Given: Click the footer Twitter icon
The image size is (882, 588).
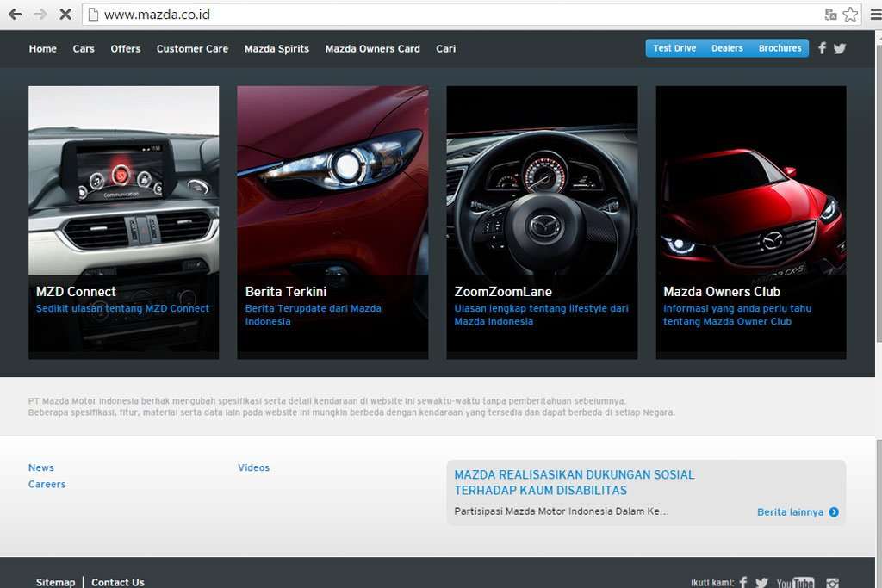Looking at the screenshot, I should 761,583.
